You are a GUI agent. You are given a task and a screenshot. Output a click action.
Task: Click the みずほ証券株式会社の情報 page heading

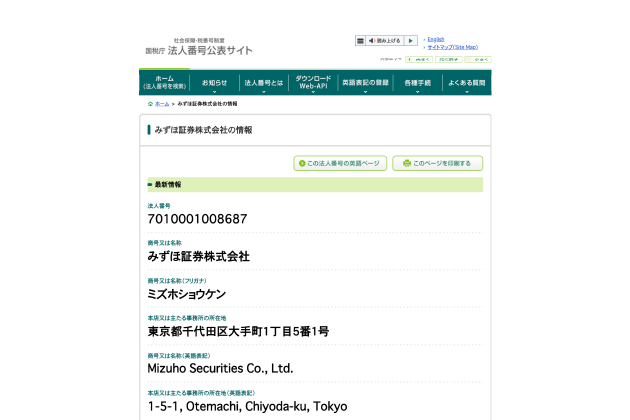[x=203, y=130]
